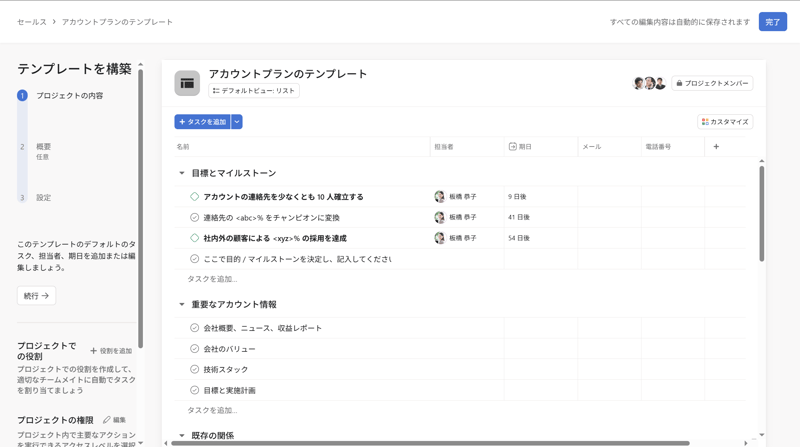This screenshot has height=447, width=800.
Task: Click the left sidebar scrollbar
Action: pos(140,208)
